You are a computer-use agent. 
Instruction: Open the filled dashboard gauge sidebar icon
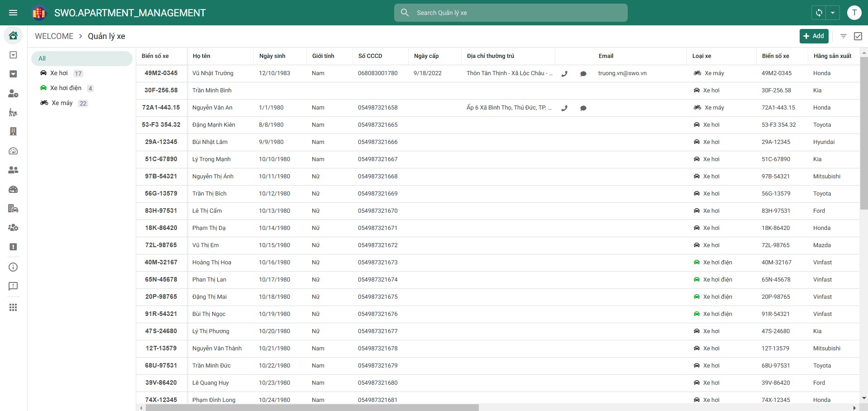click(13, 189)
